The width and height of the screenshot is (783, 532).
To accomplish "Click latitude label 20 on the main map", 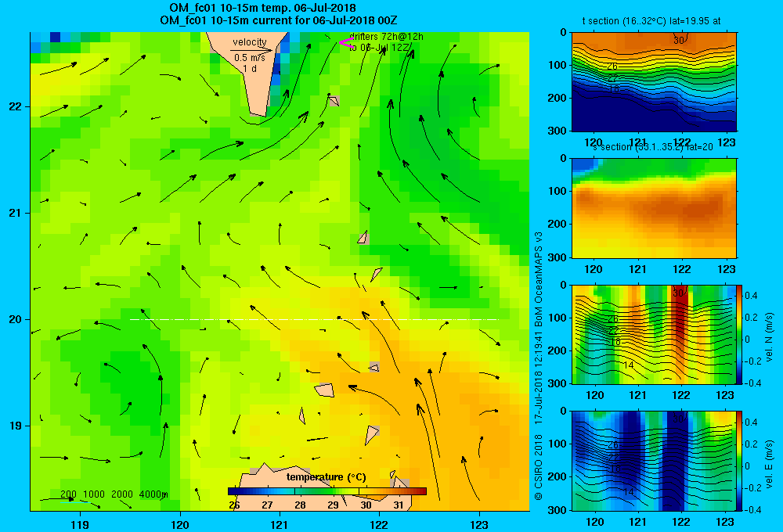I will [x=16, y=319].
